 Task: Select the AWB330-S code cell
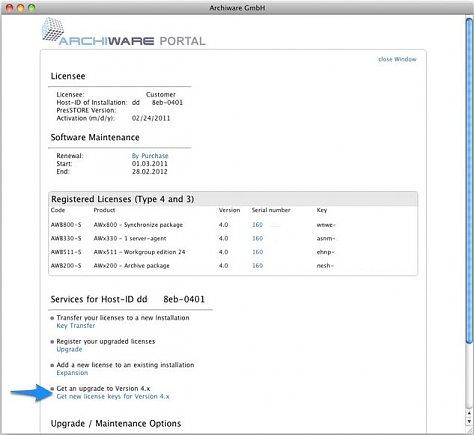pos(66,238)
